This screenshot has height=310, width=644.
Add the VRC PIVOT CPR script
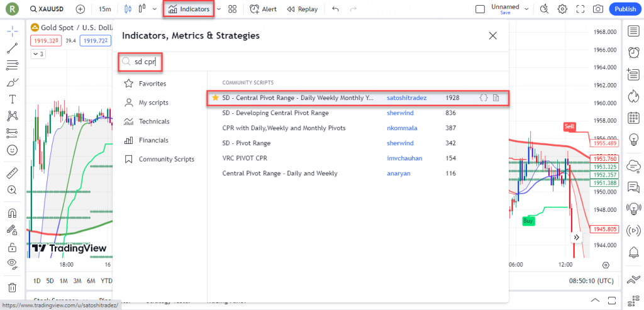[358, 158]
